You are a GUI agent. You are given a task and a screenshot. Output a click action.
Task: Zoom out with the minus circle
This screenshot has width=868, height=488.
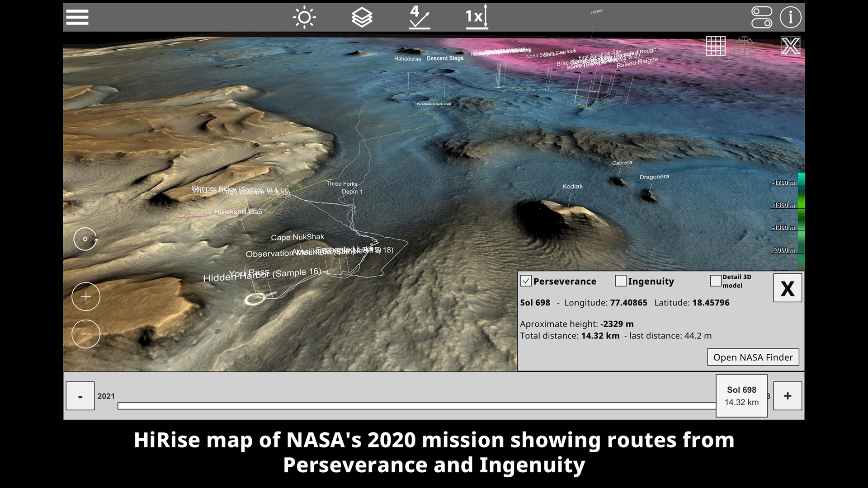tap(85, 334)
